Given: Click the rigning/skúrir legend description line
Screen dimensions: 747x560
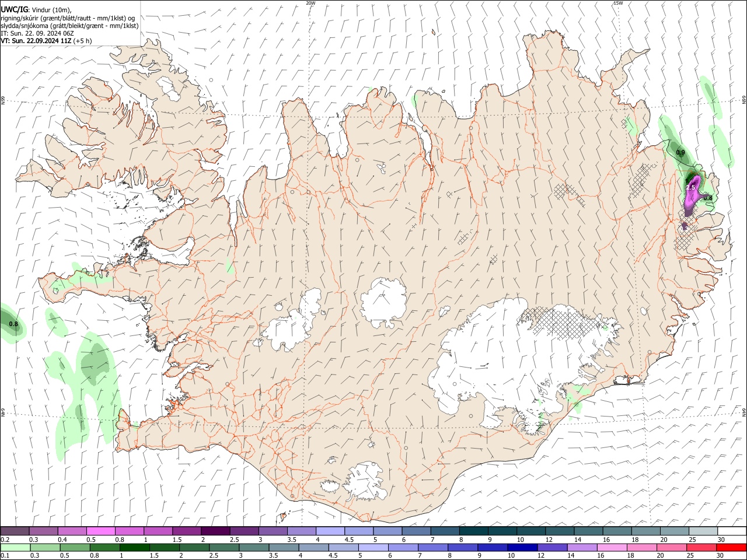Looking at the screenshot, I should pos(68,17).
